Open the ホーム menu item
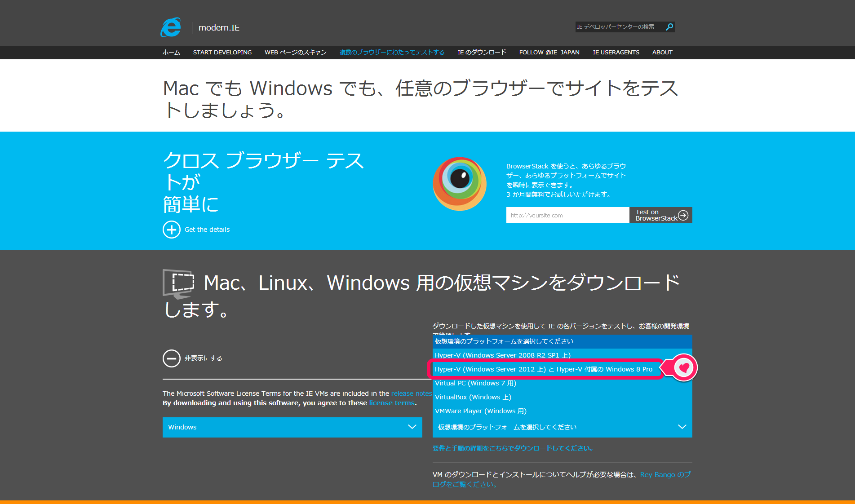855x504 pixels. tap(171, 53)
